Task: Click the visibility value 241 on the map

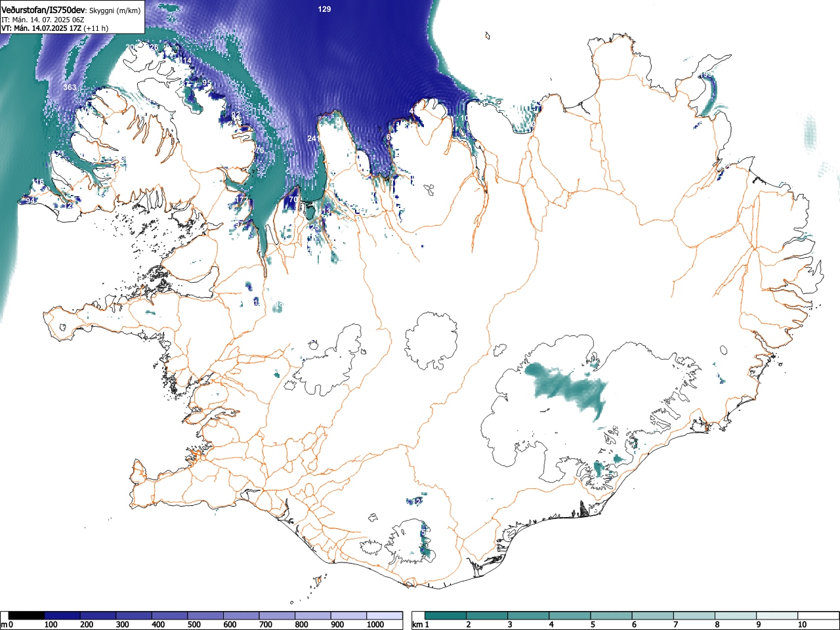Action: tap(313, 138)
